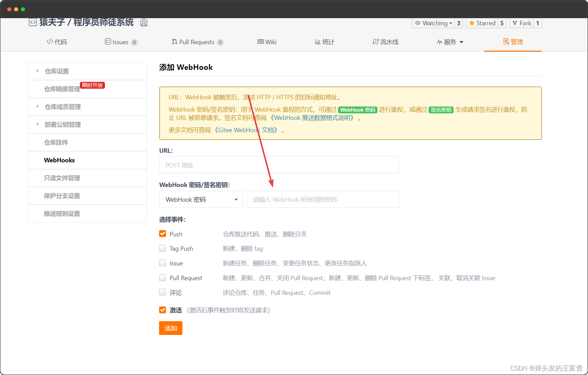Switch to the Pull Requests tab
Screen dimensions: 588x375
pos(197,42)
